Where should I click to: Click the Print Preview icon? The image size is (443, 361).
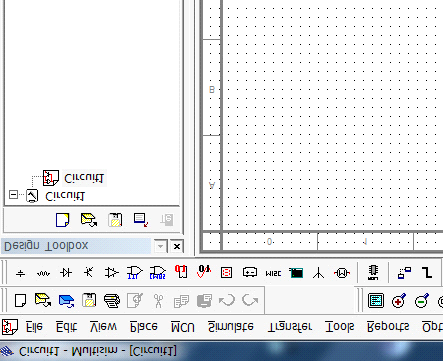pos(135,301)
